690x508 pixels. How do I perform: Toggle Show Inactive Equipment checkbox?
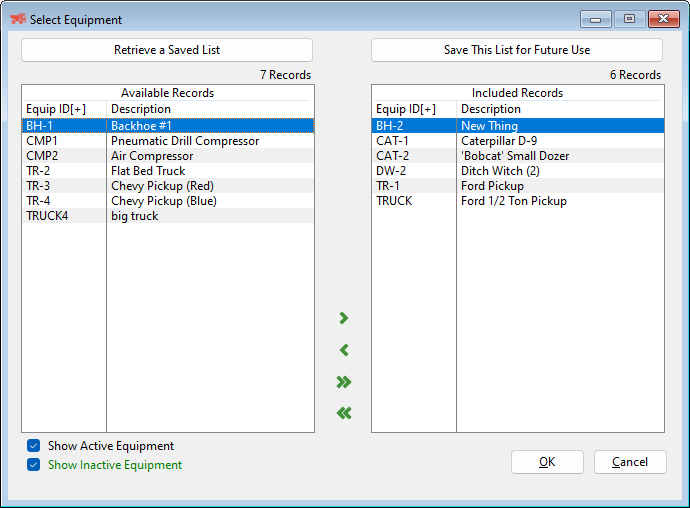34,465
